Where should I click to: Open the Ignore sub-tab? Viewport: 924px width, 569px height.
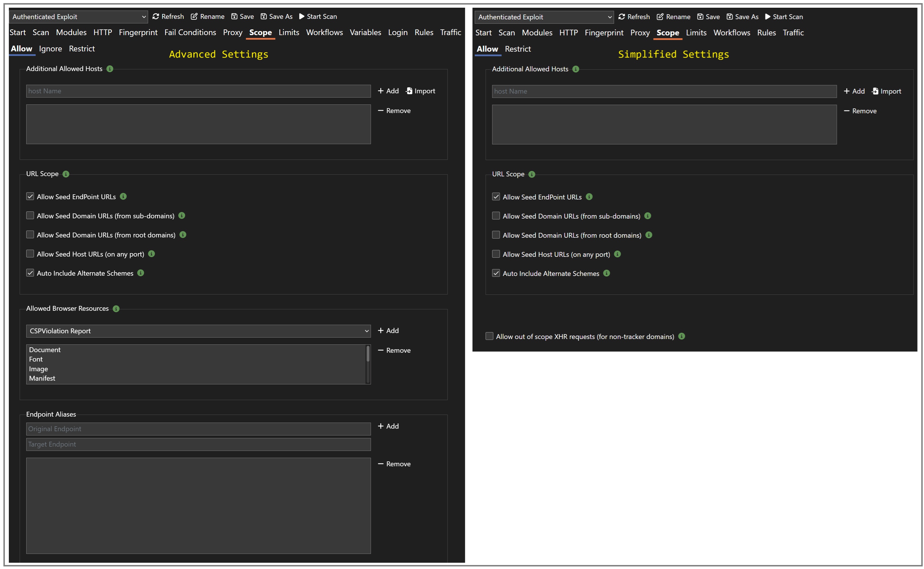[50, 49]
